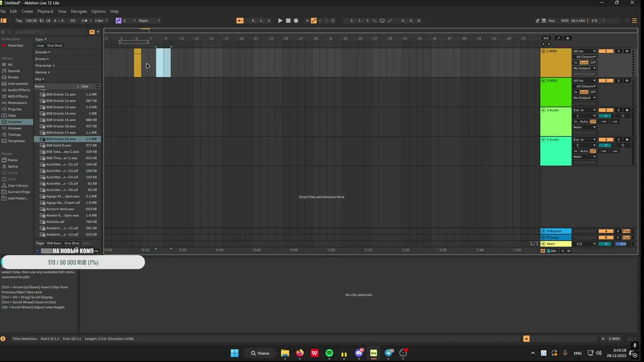Click the Capture MIDI icon
Screen dimensions: 644x362
pos(326,21)
